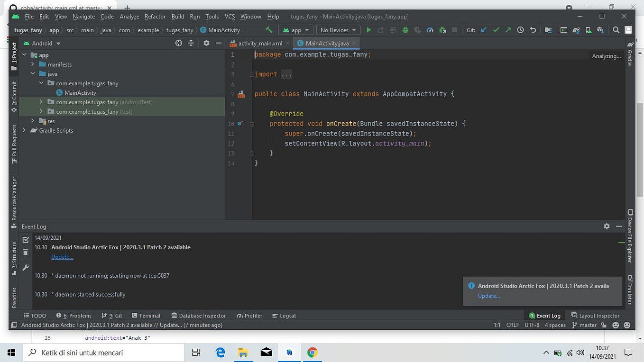Expand Gradle Scripts in project tree

tap(24, 130)
